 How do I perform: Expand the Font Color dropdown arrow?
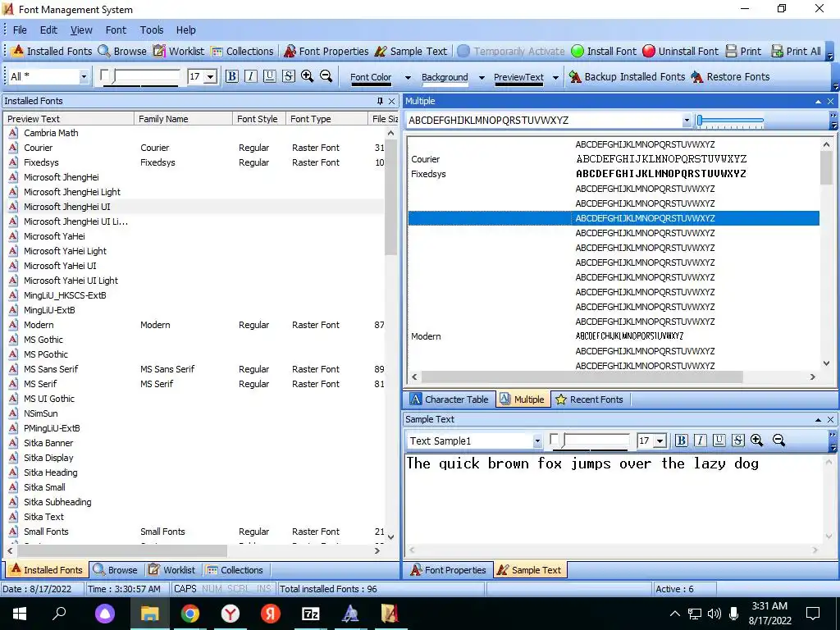408,77
